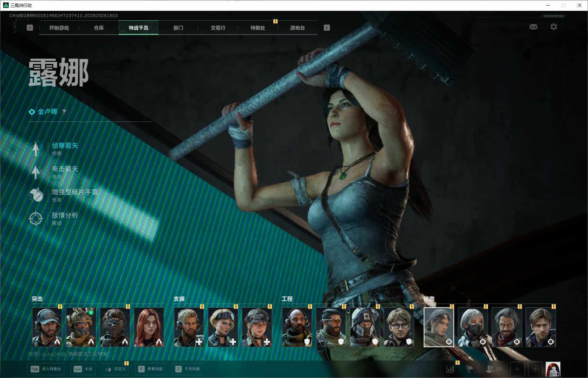
Task: Click the 敌情分析 crosshair passive icon
Action: coord(36,218)
